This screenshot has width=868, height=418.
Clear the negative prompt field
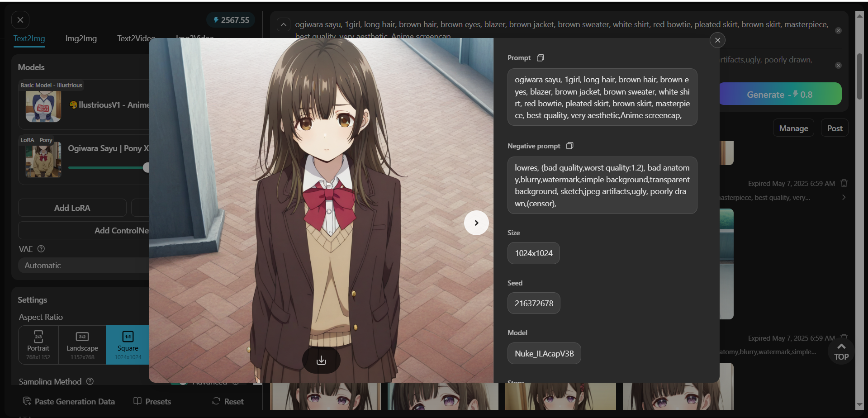(838, 66)
